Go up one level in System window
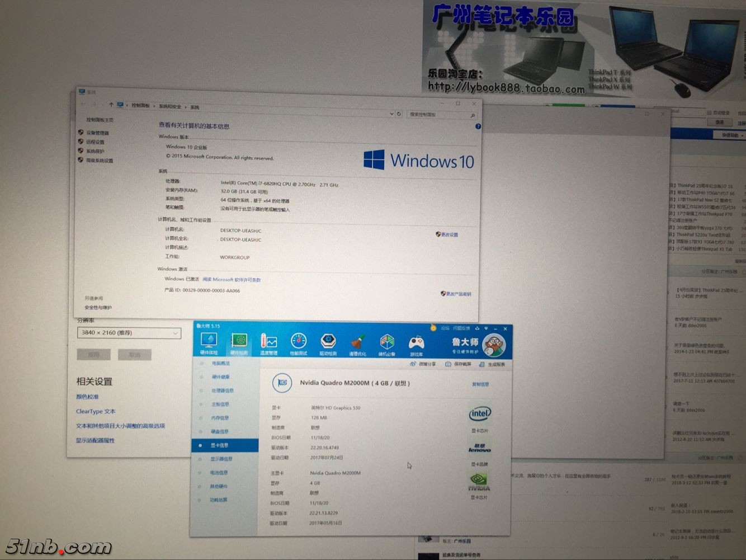This screenshot has width=746, height=560. [x=111, y=105]
